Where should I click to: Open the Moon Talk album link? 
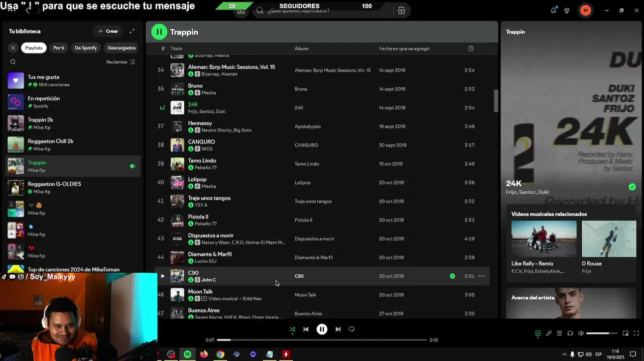(x=305, y=295)
